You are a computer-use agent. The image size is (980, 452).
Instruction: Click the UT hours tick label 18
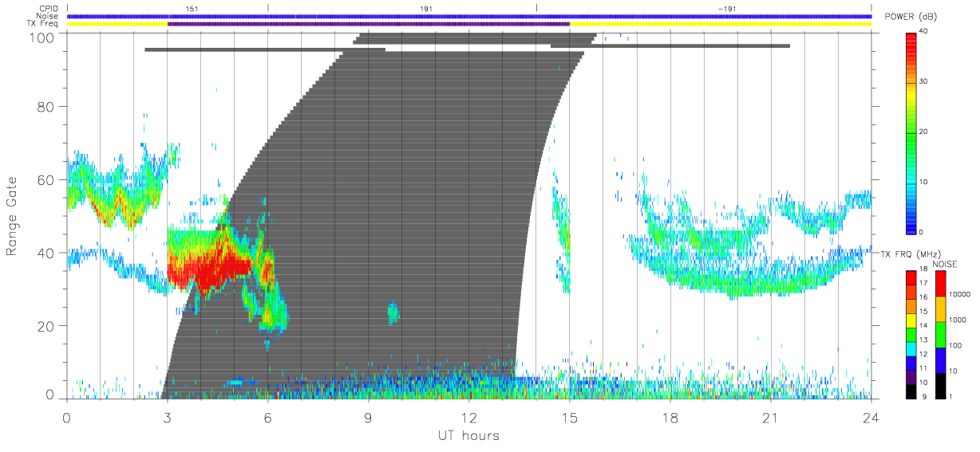pos(670,417)
